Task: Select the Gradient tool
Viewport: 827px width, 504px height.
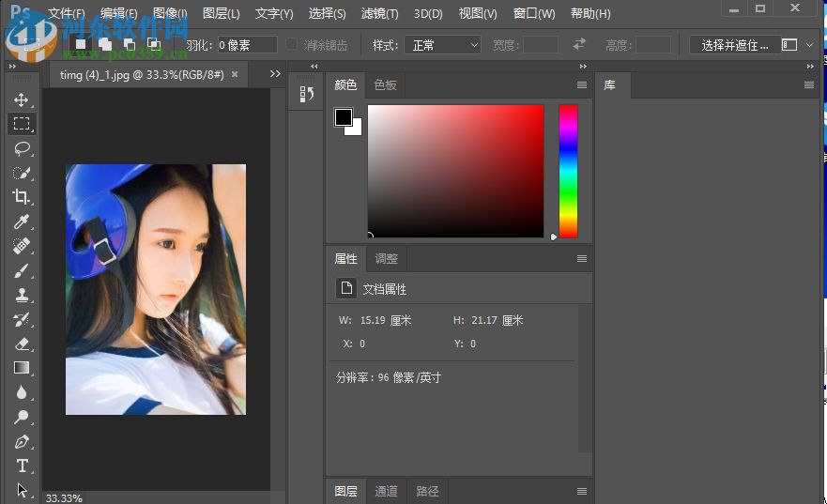Action: [x=21, y=368]
